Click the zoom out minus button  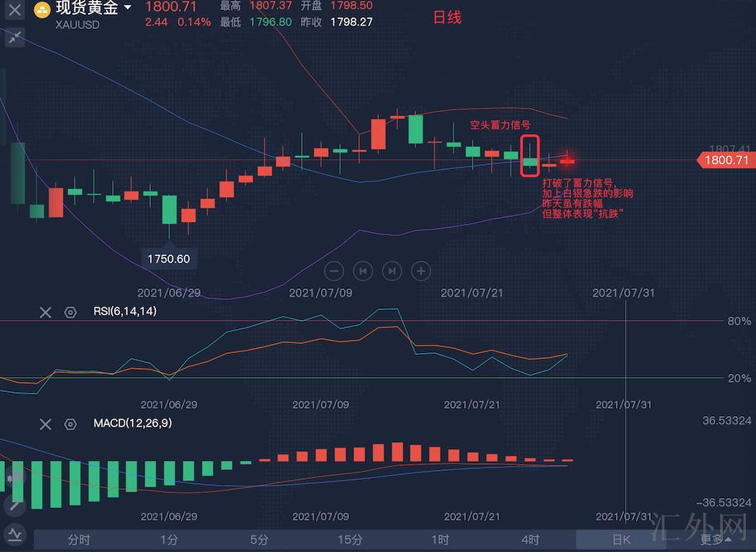(334, 270)
